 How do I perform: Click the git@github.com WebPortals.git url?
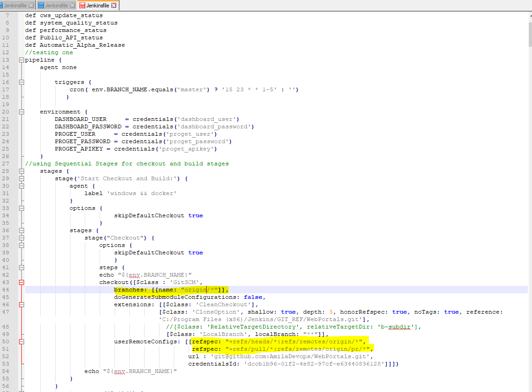(290, 357)
